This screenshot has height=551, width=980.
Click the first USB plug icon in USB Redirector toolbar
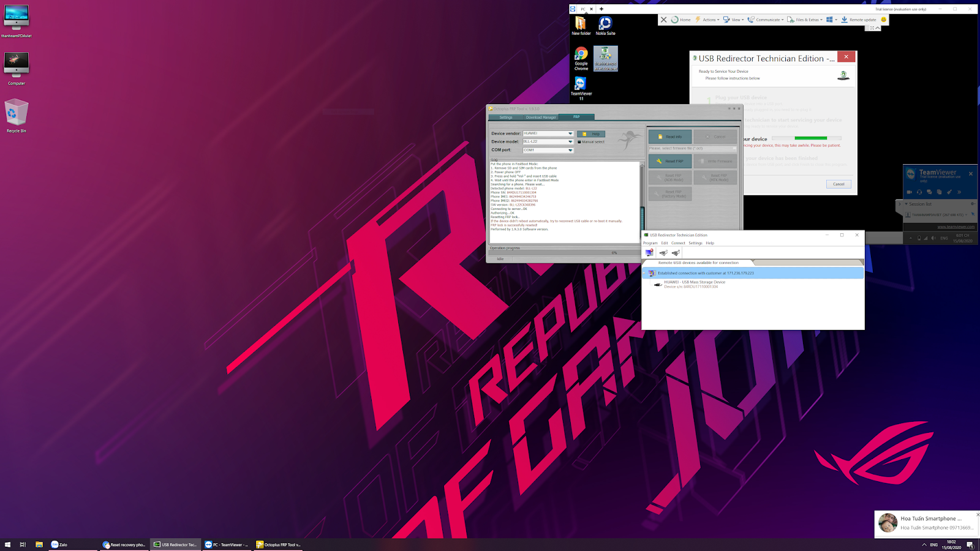click(663, 252)
